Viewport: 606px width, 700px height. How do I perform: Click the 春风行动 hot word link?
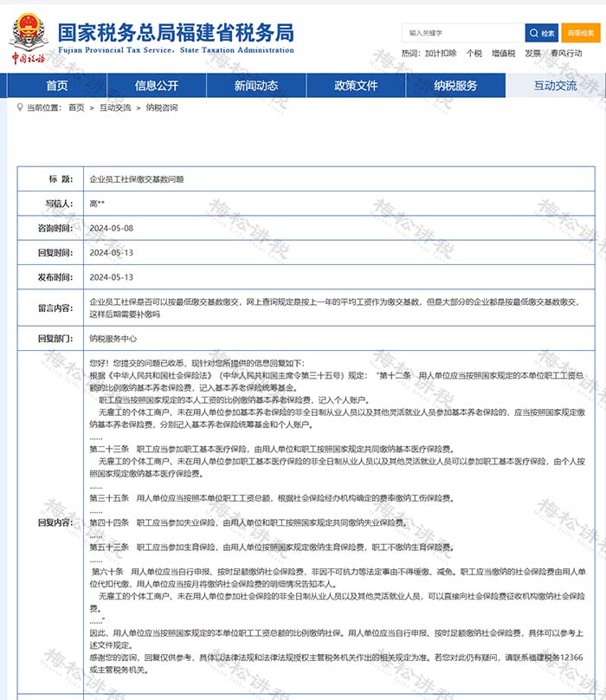566,54
